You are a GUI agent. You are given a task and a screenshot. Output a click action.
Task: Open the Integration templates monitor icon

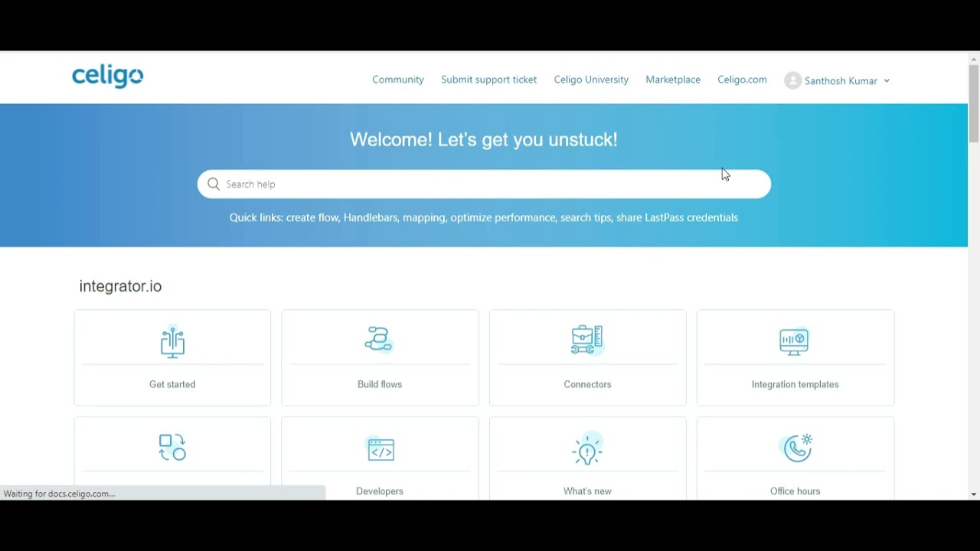click(795, 341)
